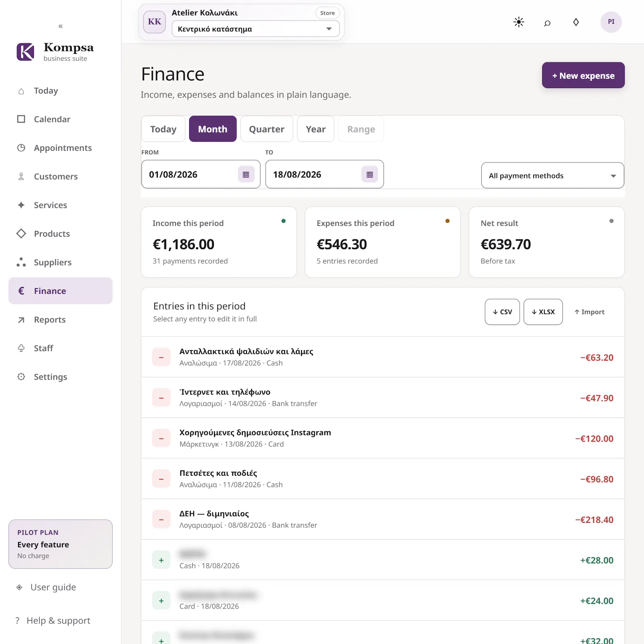The width and height of the screenshot is (644, 644).
Task: Click minus icon for Instagram entry
Action: (x=161, y=438)
